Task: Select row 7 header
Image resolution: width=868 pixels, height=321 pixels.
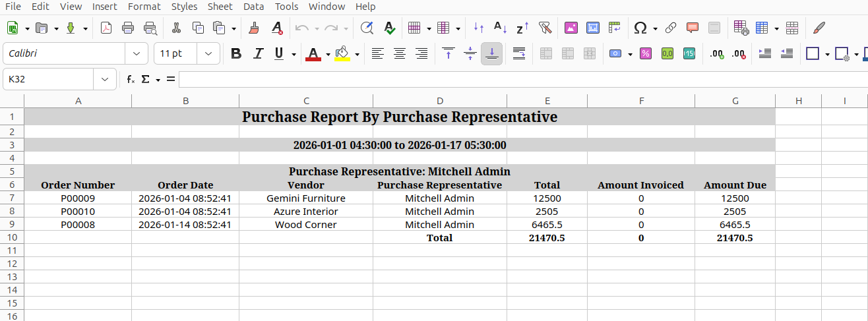Action: (x=11, y=198)
